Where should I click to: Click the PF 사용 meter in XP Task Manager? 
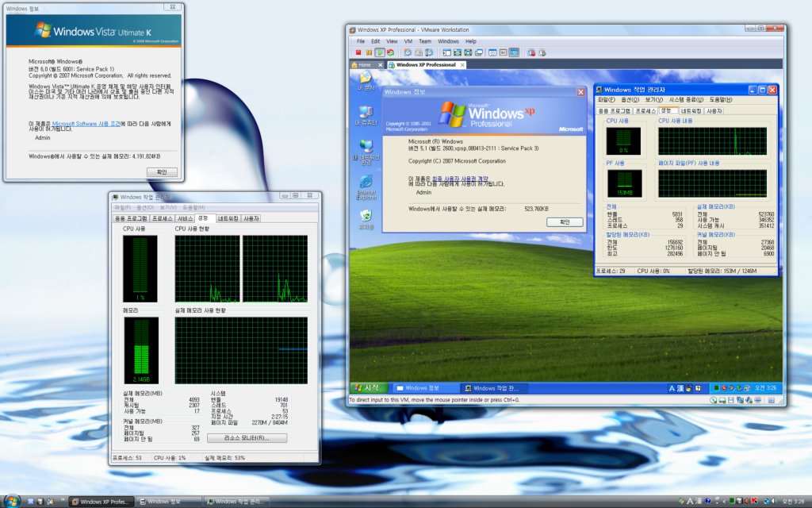(624, 183)
